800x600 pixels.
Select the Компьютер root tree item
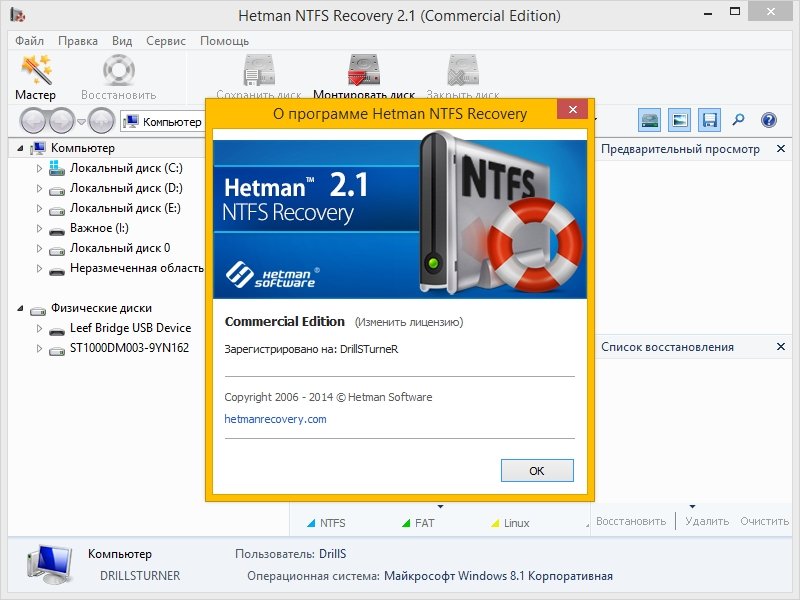[82, 148]
